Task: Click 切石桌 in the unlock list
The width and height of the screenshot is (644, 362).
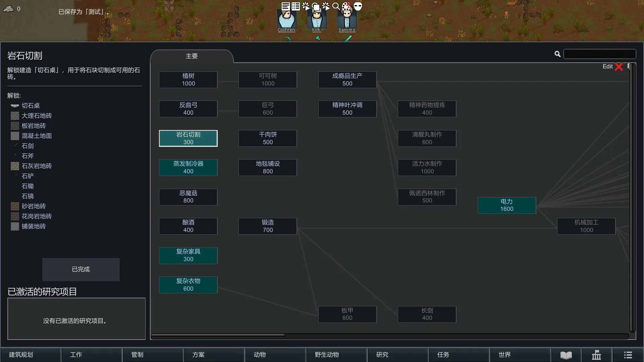Action: point(31,106)
